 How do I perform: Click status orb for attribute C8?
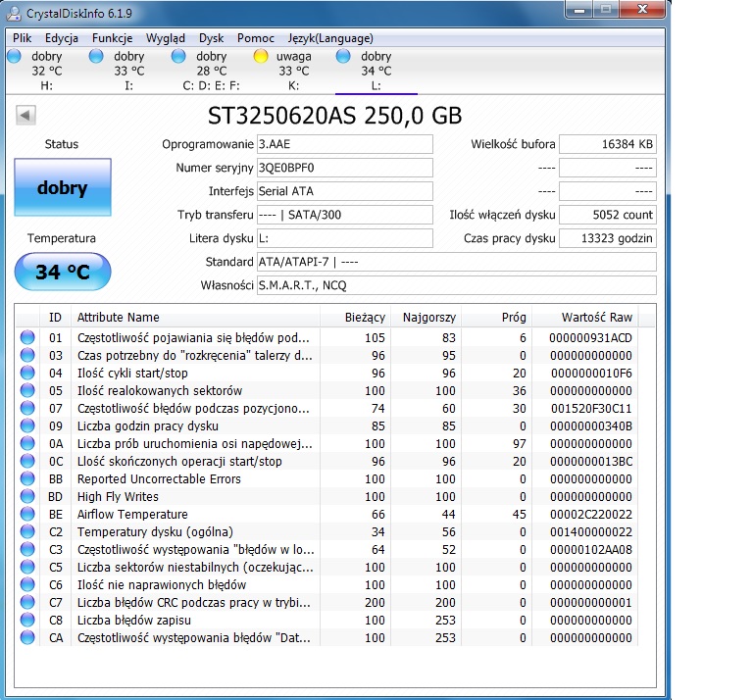pyautogui.click(x=27, y=620)
